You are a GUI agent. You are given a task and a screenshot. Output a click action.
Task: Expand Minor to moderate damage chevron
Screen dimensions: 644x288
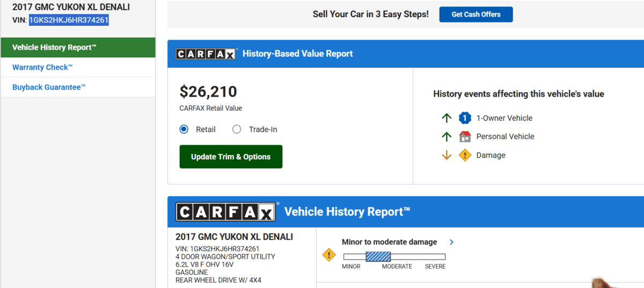click(x=451, y=242)
